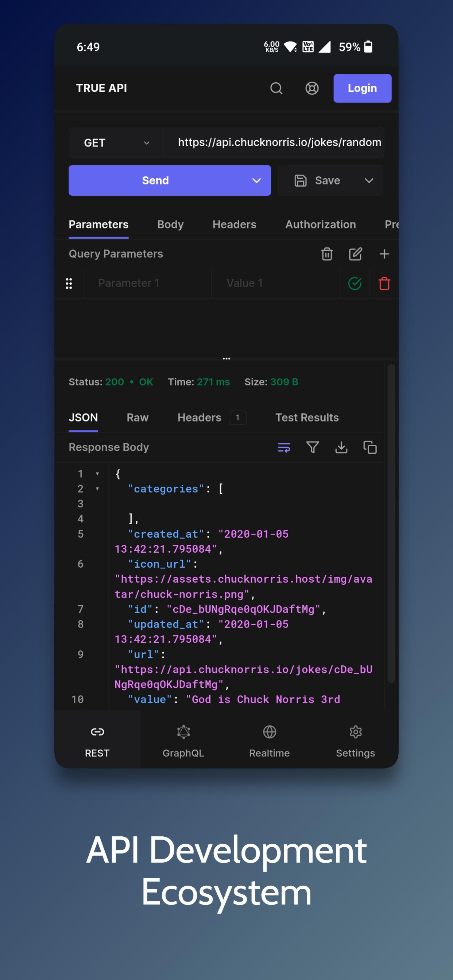Click the "id" value cDe_bUNgRqe0qOKJDaftMg
453x980 pixels.
pos(243,610)
